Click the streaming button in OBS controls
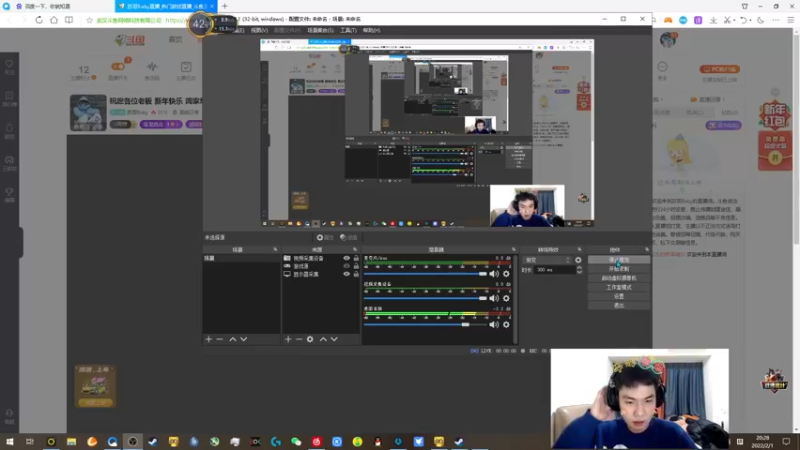Screen dimensions: 800x450 pos(619,260)
